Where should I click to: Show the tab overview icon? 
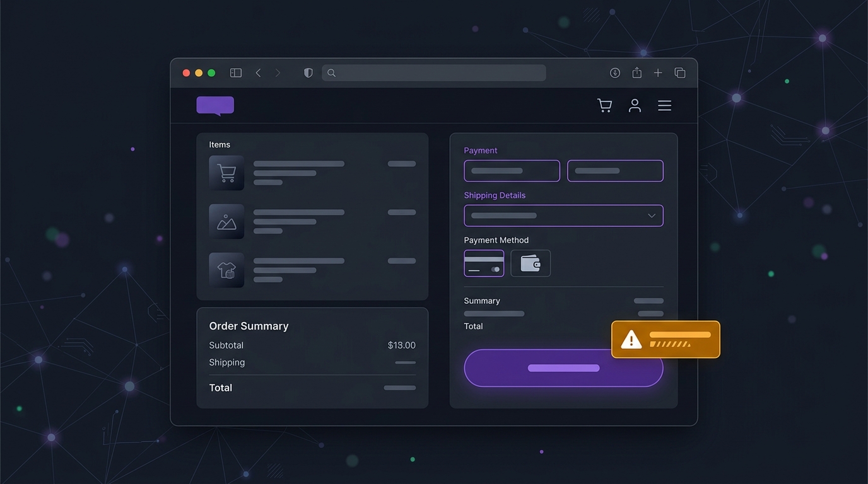(x=680, y=73)
